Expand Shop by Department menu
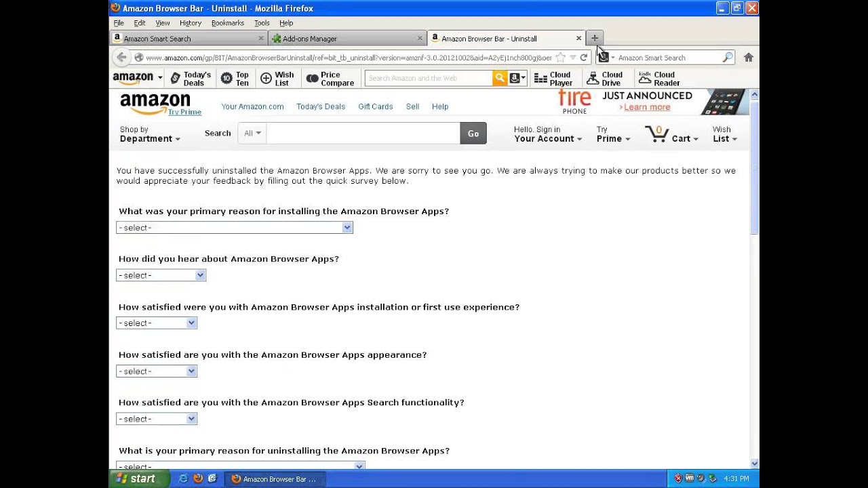Screen dimensions: 868x488 tap(150, 134)
